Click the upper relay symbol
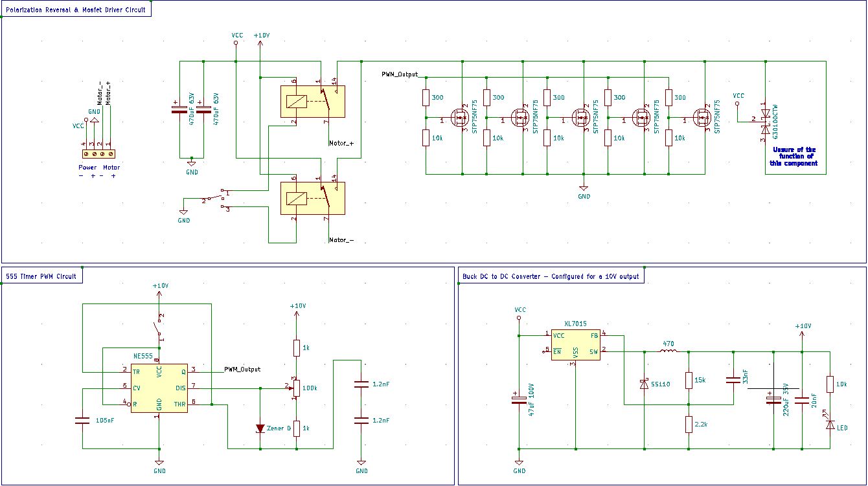The image size is (868, 486). click(x=312, y=101)
